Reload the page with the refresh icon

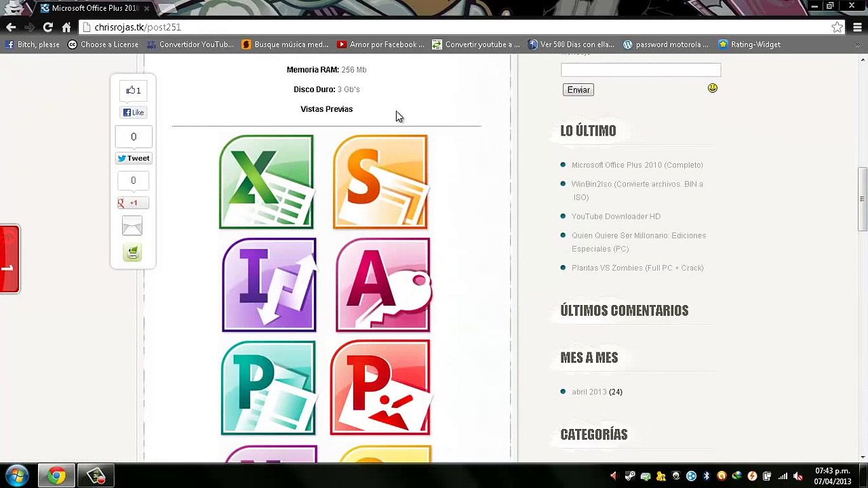point(47,27)
